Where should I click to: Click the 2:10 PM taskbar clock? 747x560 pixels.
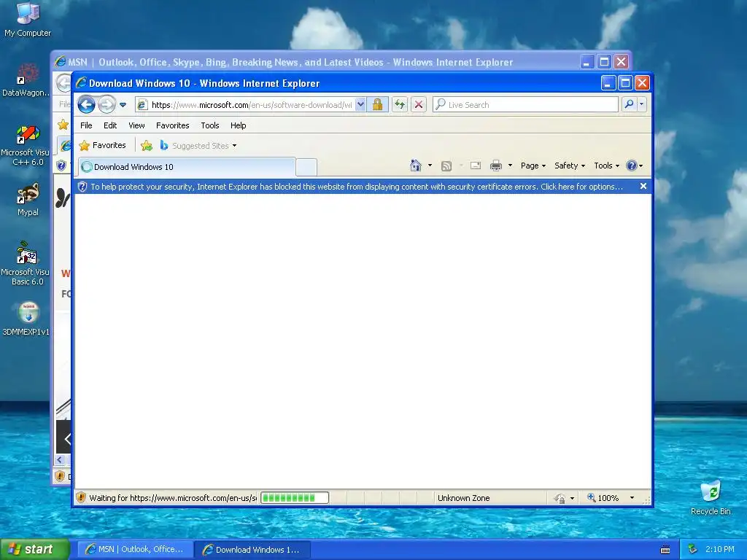[x=719, y=549]
